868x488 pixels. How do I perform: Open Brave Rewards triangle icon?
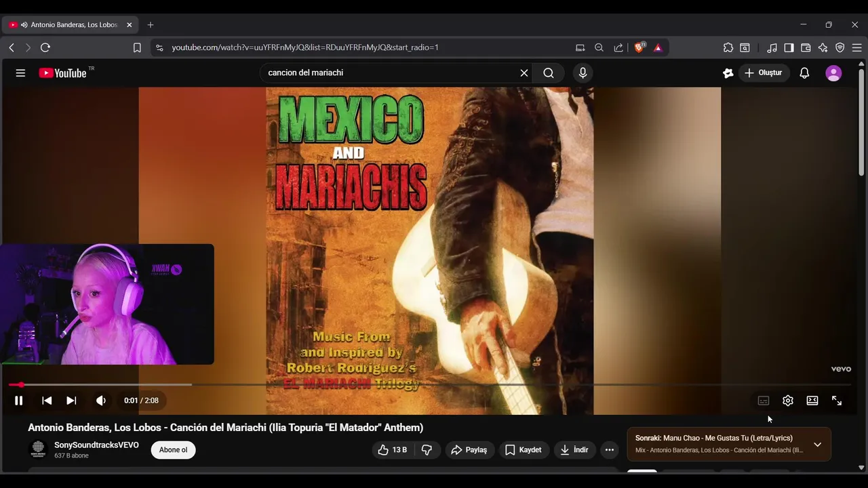[658, 47]
